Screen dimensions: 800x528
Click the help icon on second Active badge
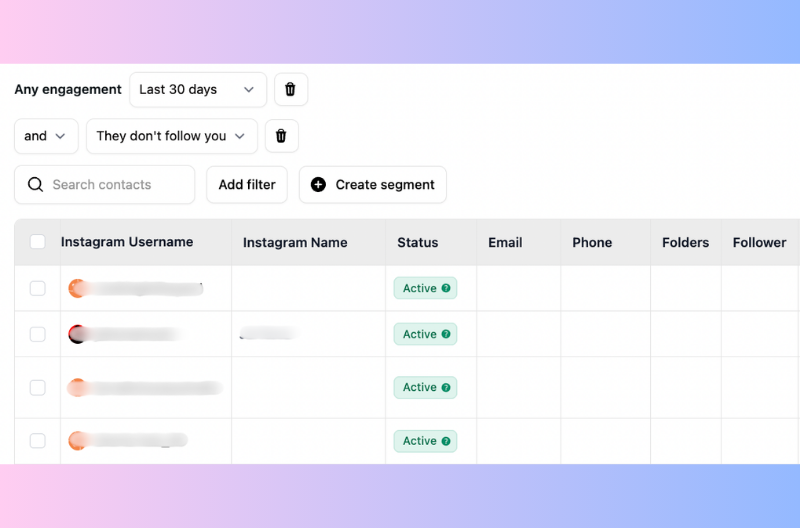click(446, 334)
